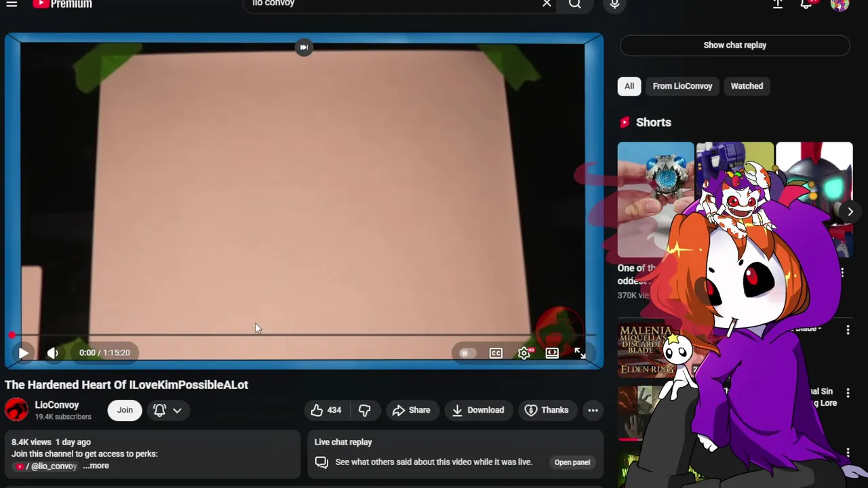Open LioConvoy channel name link

point(57,405)
